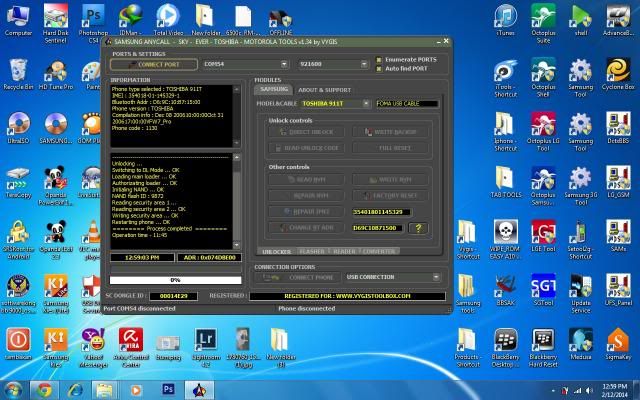Click the SC dongle ID value 00014E29
This screenshot has width=640, height=400.
click(173, 296)
